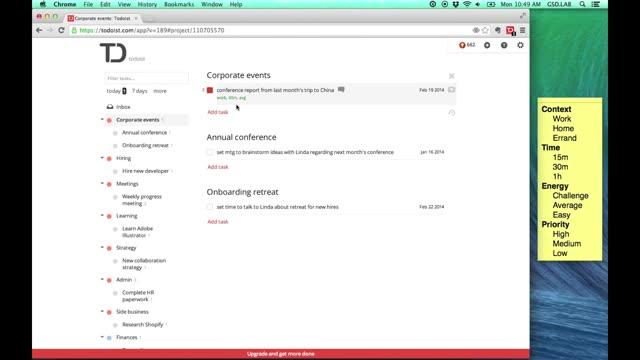Click the blue color dot beside Finances
The width and height of the screenshot is (640, 360).
109,338
